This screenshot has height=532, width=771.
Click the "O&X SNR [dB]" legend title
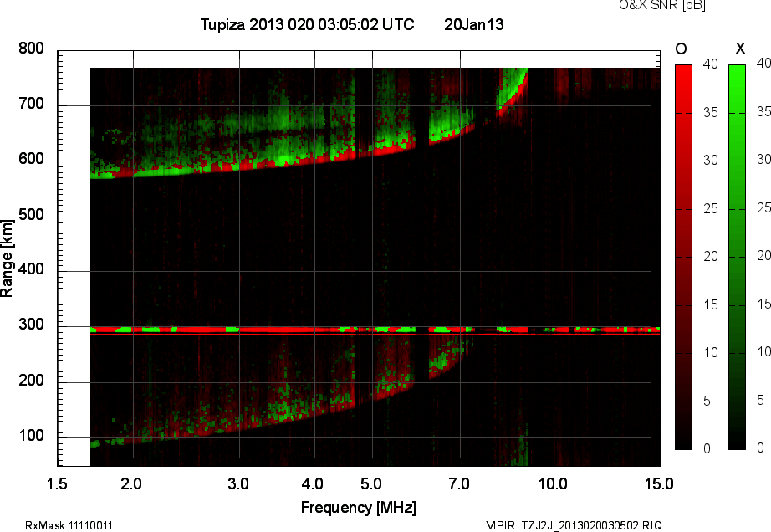[661, 5]
